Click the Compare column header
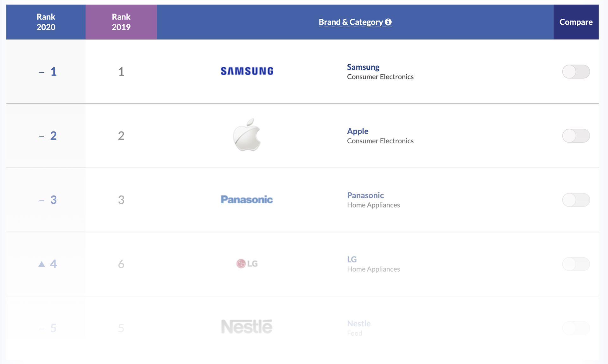 coord(576,22)
